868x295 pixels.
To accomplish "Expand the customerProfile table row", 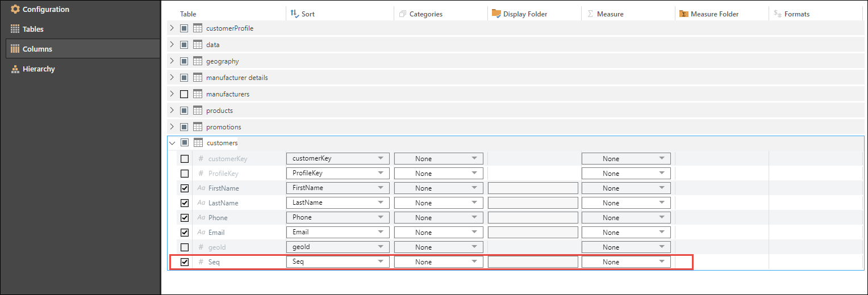I will 172,28.
